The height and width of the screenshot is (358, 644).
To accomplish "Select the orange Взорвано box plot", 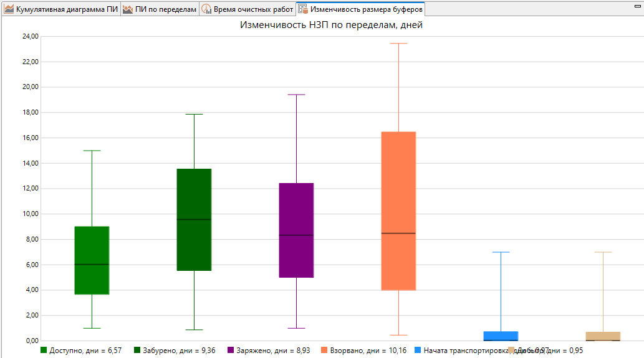I will [x=399, y=211].
